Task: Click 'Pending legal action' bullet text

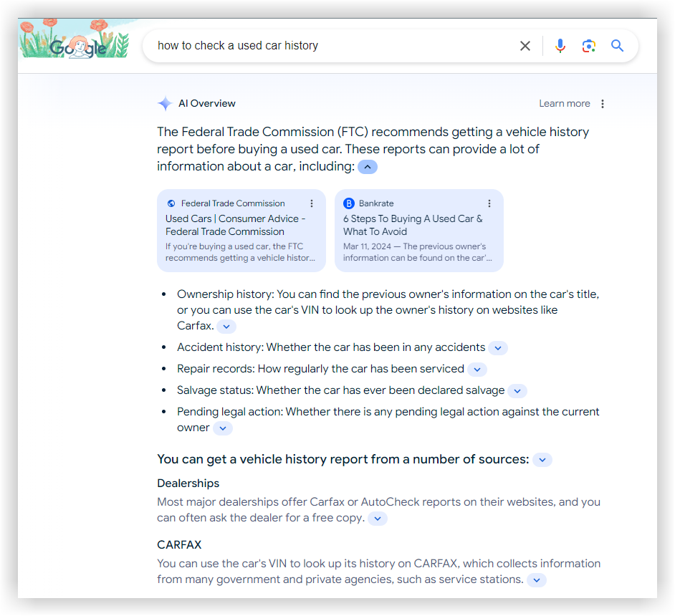Action: 388,420
